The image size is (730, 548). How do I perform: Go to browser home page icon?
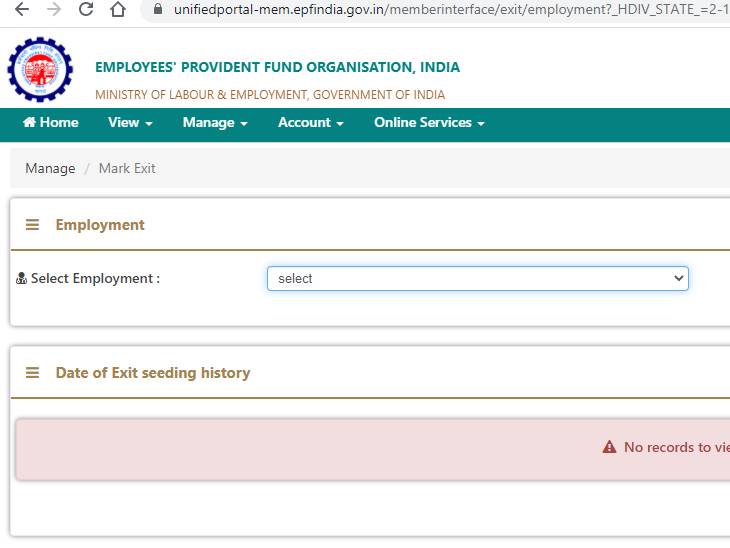pos(118,9)
